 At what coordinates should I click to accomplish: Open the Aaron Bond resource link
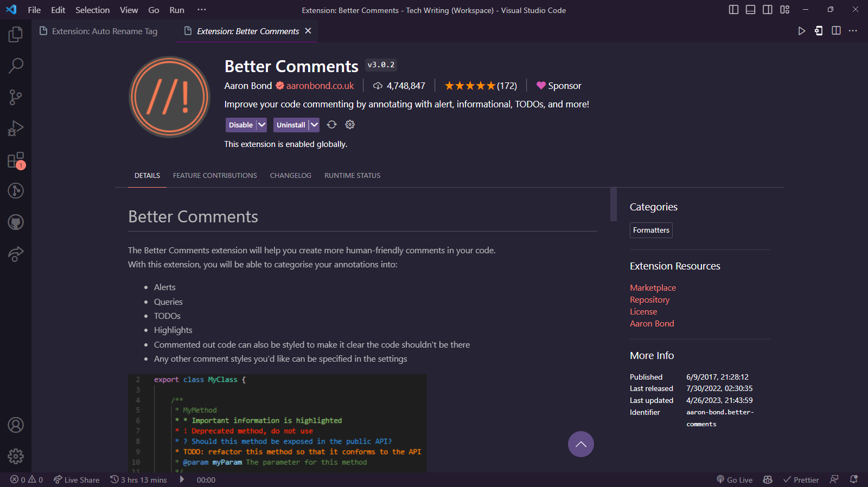pyautogui.click(x=652, y=323)
